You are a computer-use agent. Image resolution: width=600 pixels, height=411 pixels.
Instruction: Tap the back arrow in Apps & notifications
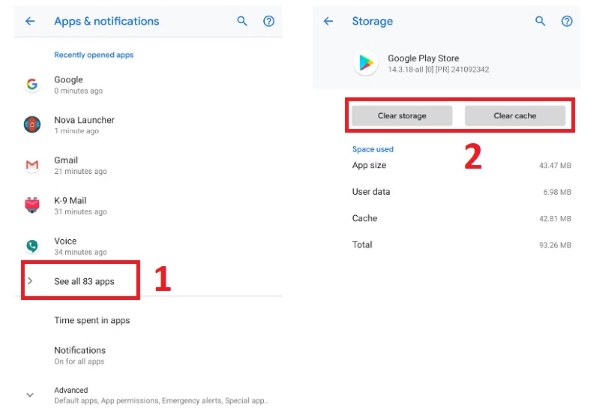[30, 21]
